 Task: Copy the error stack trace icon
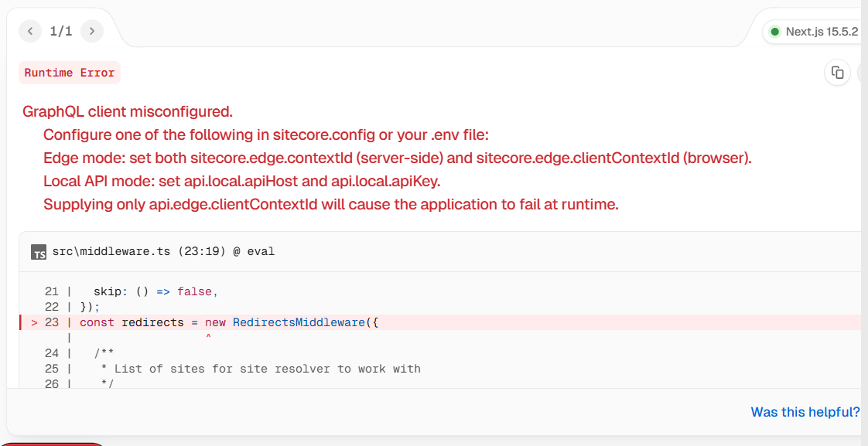838,73
